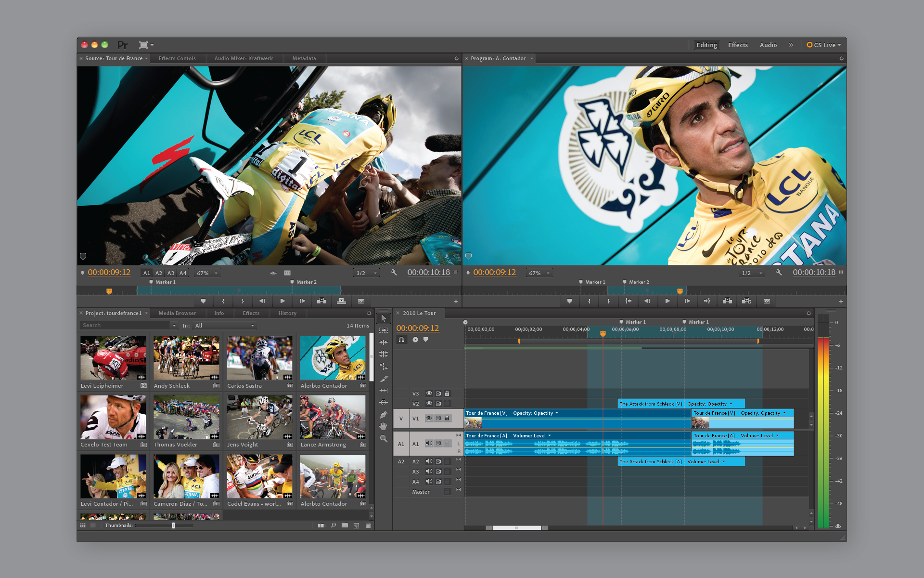Open the In: All filter dropdown
Screen dimensions: 924x578
click(224, 326)
